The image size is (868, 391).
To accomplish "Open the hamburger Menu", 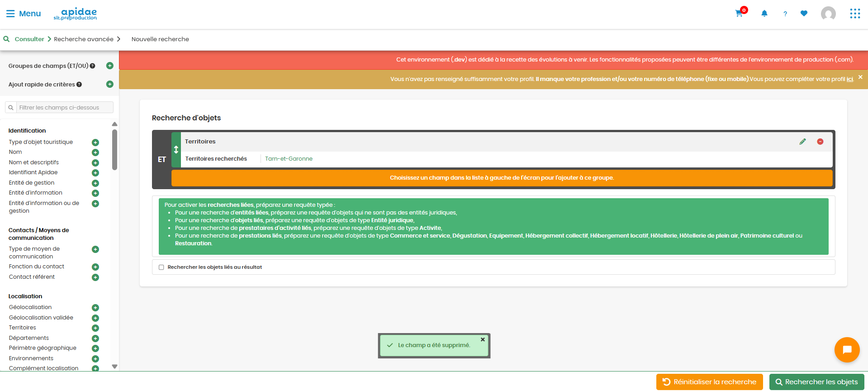I will [x=24, y=14].
